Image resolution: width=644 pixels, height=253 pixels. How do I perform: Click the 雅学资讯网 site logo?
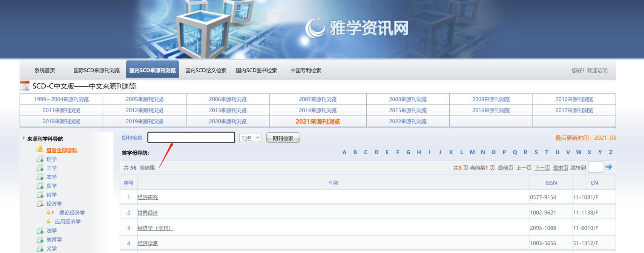pyautogui.click(x=357, y=28)
